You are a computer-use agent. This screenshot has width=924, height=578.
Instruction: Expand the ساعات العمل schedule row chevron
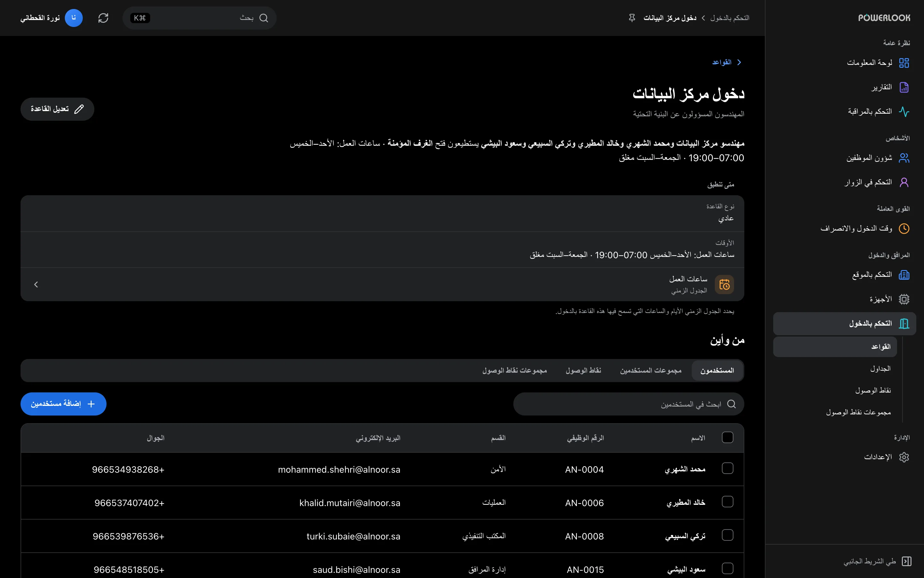(36, 285)
